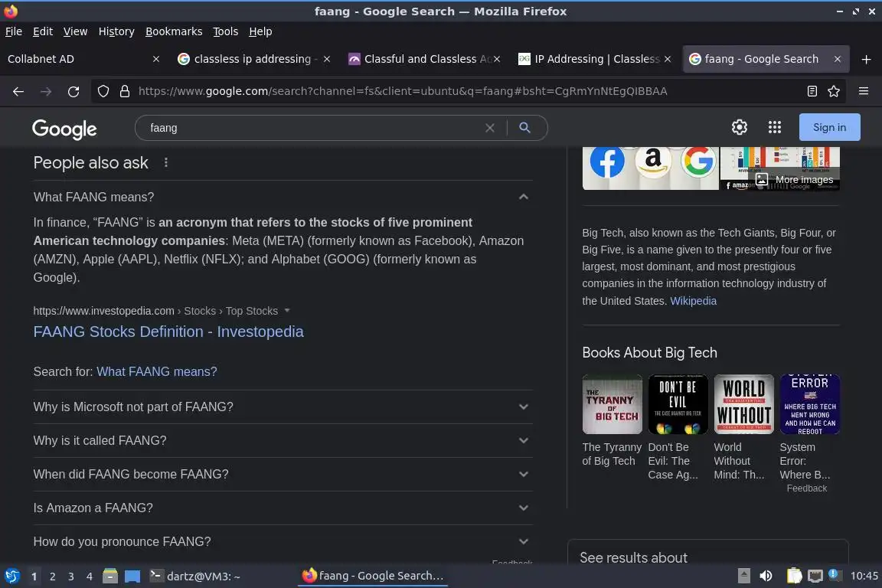Open the Edit menu
Screen dimensions: 882x588
tap(43, 31)
